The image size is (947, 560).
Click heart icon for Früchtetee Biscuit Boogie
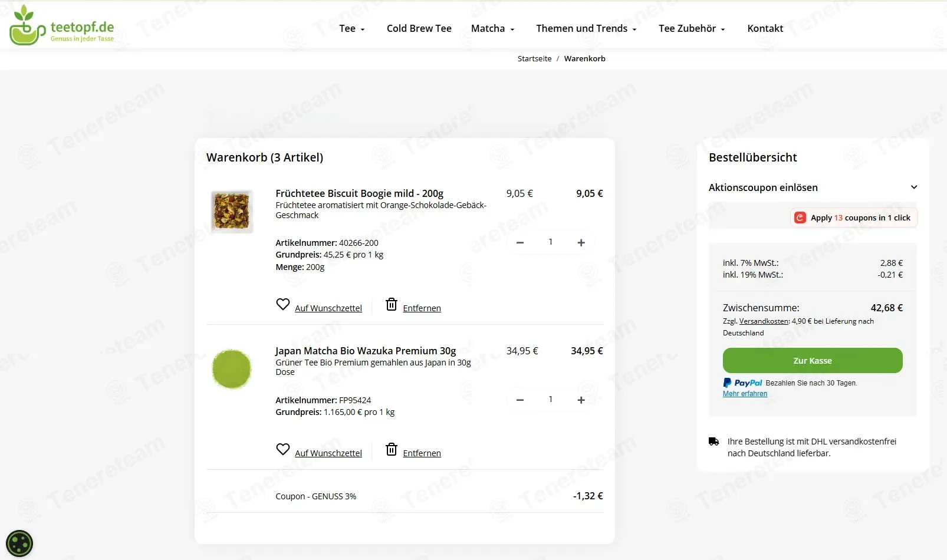click(x=283, y=304)
